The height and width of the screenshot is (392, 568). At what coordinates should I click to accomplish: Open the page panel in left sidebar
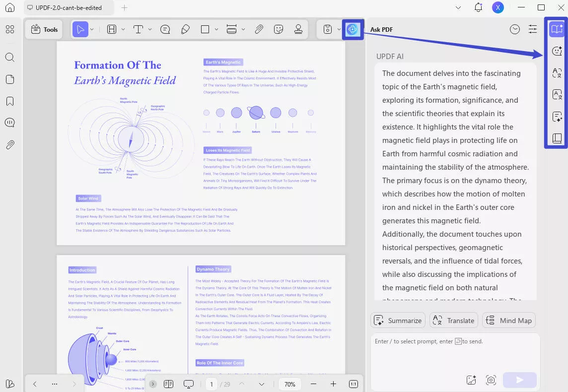point(10,79)
